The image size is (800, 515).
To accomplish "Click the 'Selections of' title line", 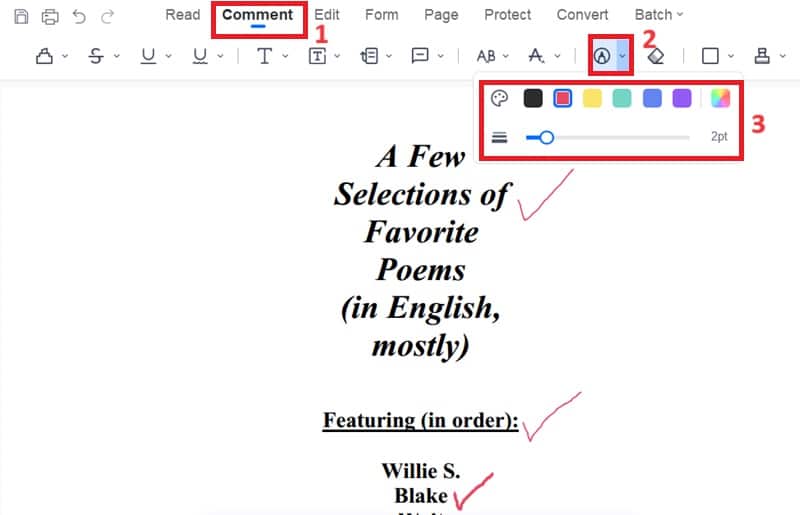I will (421, 194).
